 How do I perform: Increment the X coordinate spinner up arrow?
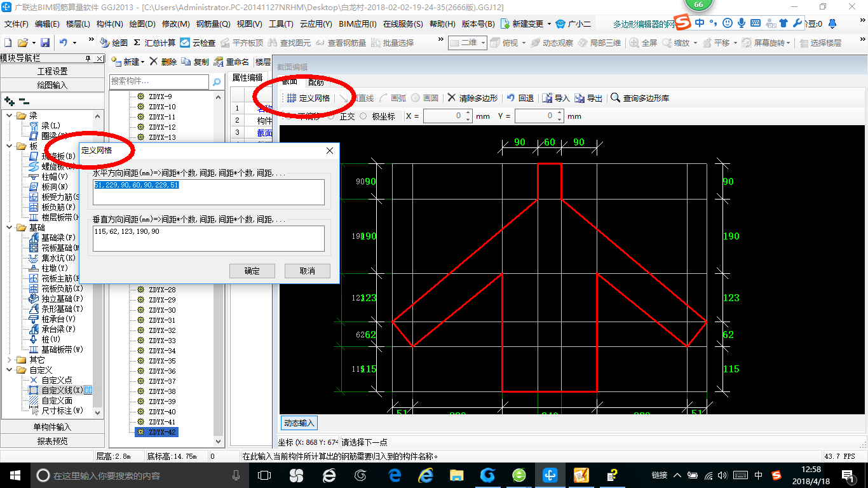pos(468,113)
